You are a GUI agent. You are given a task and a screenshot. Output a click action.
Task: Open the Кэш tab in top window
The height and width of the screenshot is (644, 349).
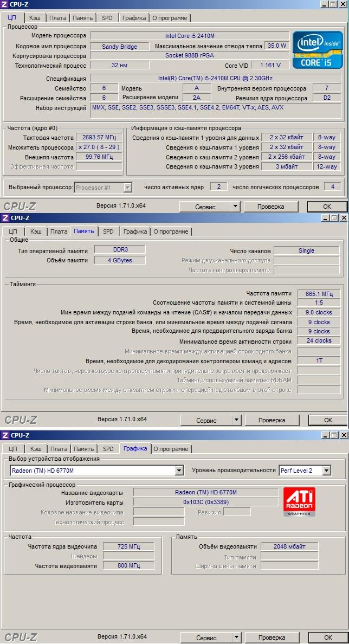[x=35, y=18]
